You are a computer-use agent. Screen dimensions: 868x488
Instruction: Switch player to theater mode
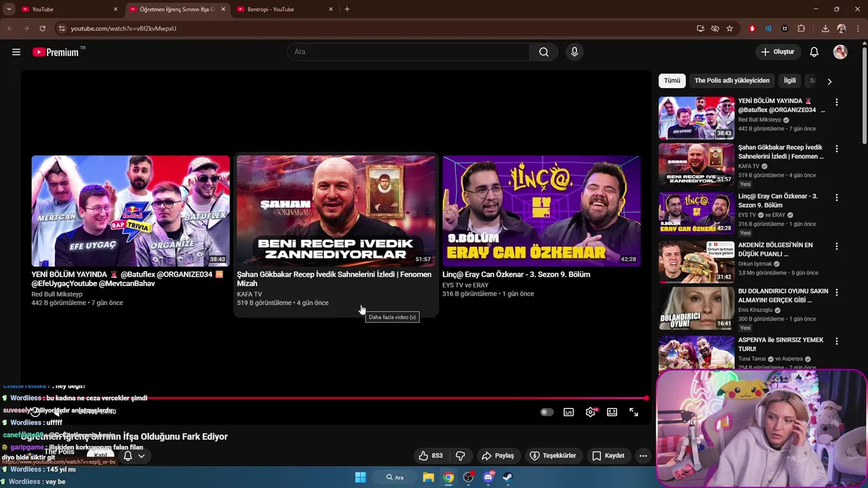pos(612,412)
